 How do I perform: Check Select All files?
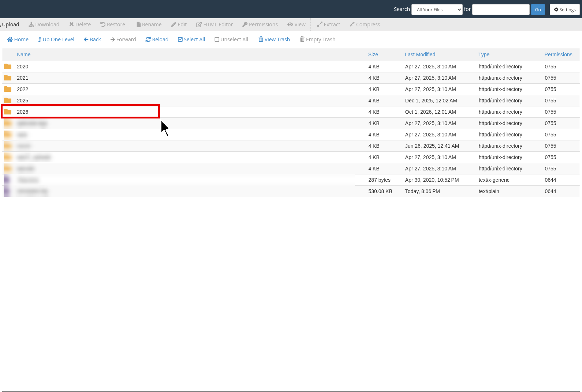[191, 39]
